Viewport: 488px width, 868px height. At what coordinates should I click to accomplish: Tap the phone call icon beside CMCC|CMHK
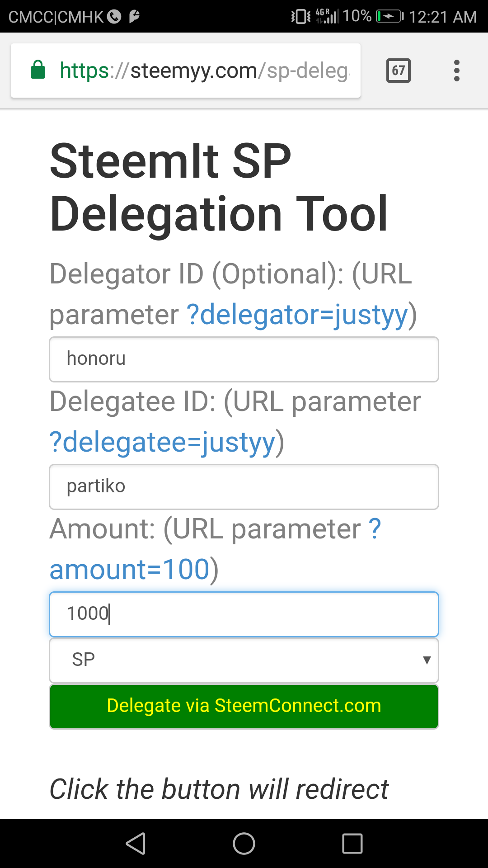click(114, 17)
